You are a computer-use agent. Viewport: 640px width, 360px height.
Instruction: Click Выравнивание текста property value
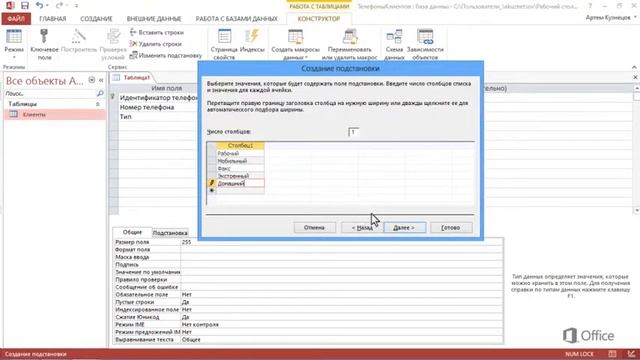(342, 340)
